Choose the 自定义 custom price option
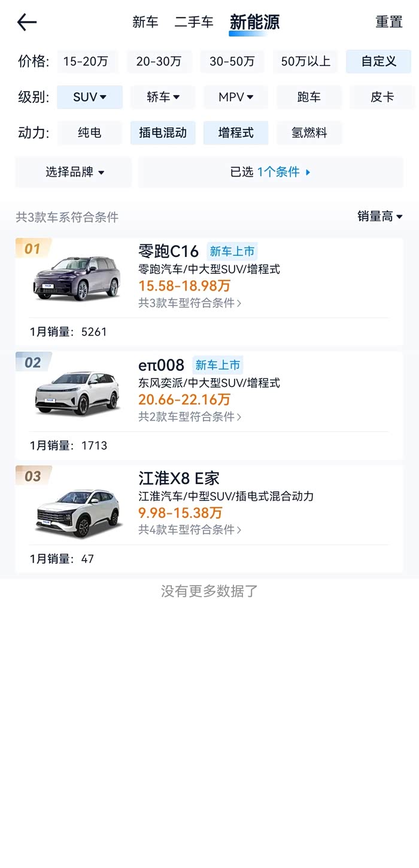 [378, 62]
